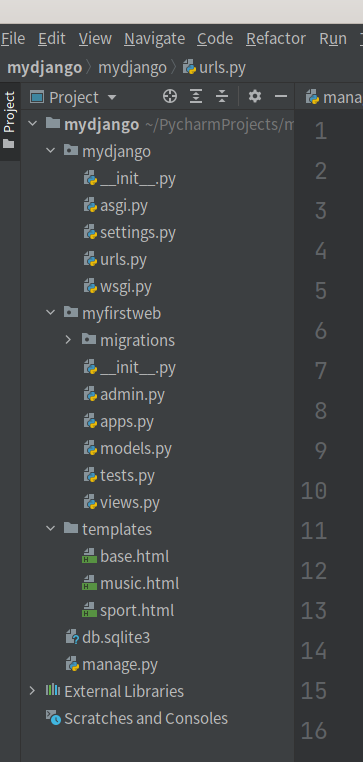The height and width of the screenshot is (762, 363).
Task: Hide the Project tool window with minus icon
Action: pos(281,96)
